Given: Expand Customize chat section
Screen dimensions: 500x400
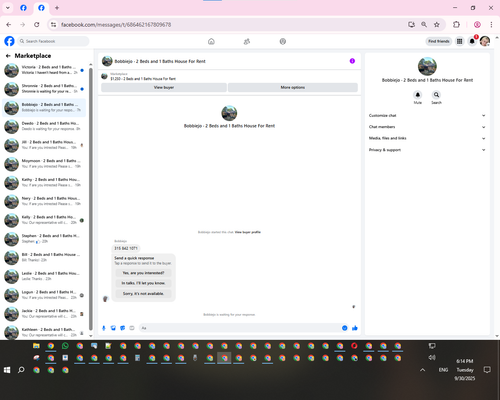Looking at the screenshot, I should (x=427, y=115).
